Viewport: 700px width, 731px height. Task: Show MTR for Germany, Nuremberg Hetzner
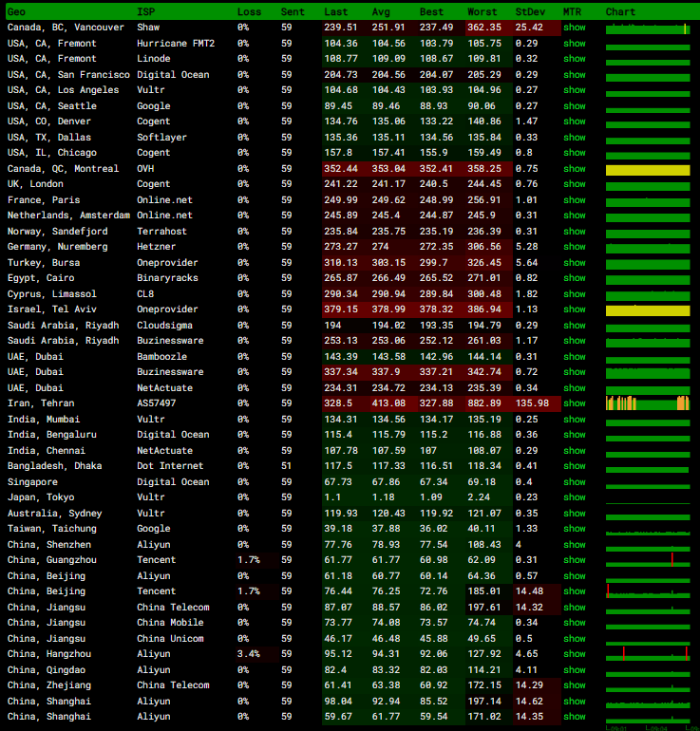574,247
